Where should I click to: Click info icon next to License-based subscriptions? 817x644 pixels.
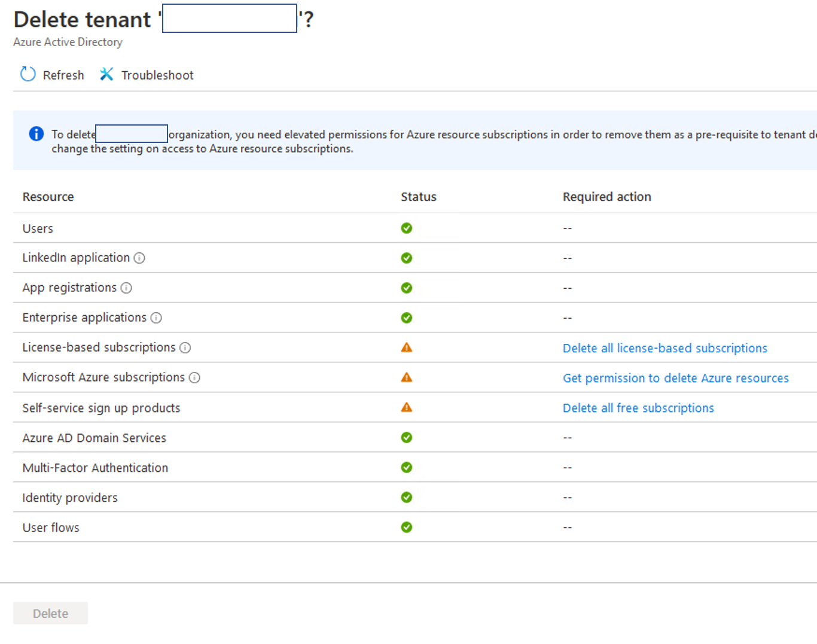pyautogui.click(x=185, y=347)
